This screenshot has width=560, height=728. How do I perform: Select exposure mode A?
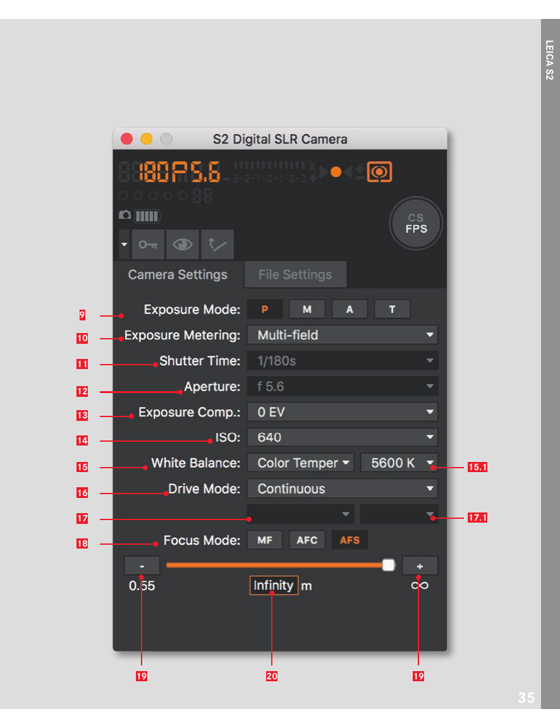point(350,309)
